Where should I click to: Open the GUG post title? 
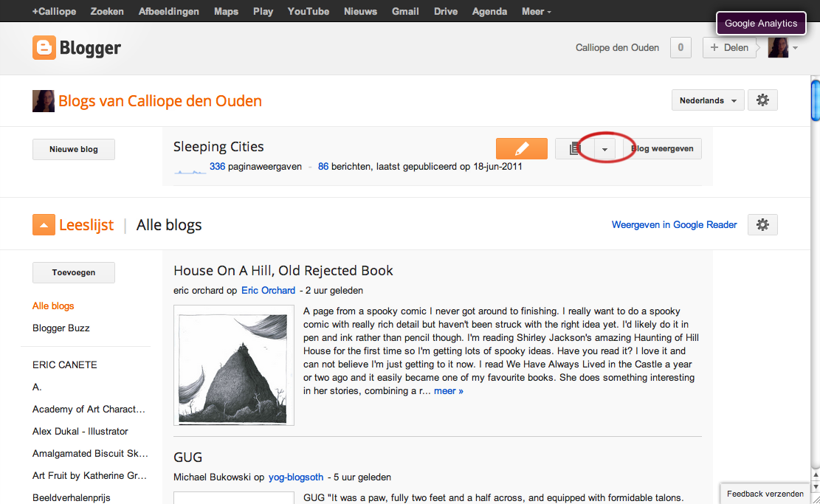click(187, 458)
